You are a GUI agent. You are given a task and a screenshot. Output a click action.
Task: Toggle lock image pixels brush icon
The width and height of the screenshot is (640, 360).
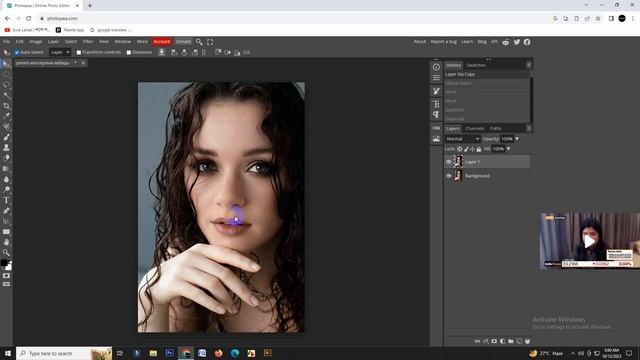466,149
